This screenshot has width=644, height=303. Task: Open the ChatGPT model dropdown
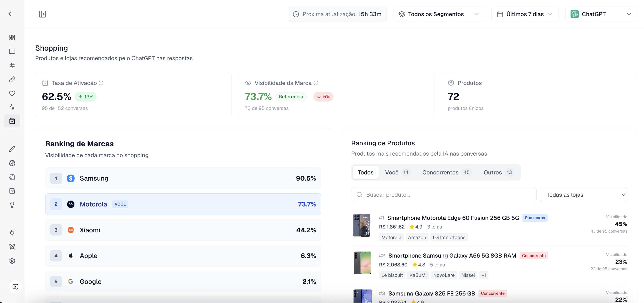[601, 14]
